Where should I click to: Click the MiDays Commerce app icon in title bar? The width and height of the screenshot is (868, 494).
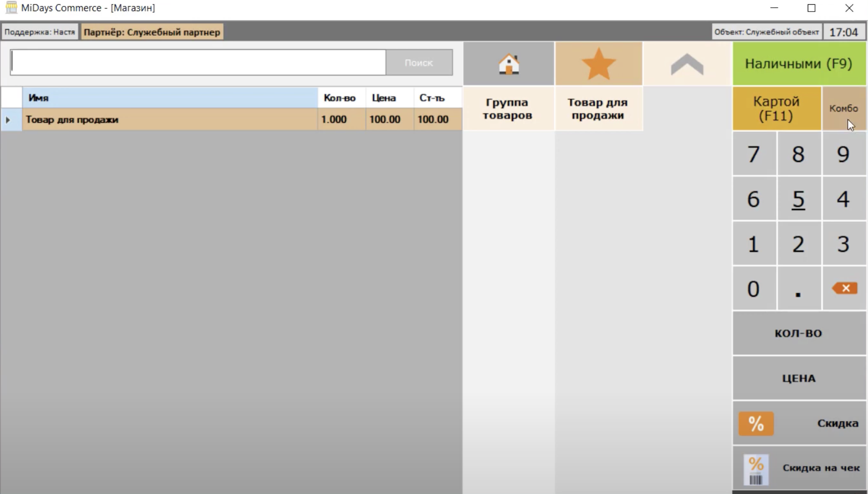(11, 8)
